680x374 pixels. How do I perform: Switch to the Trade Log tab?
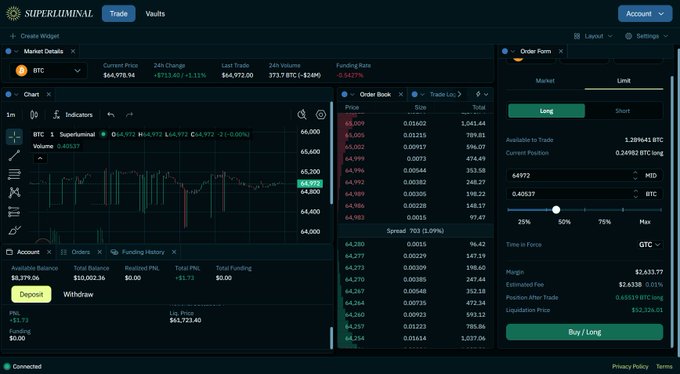tap(442, 94)
